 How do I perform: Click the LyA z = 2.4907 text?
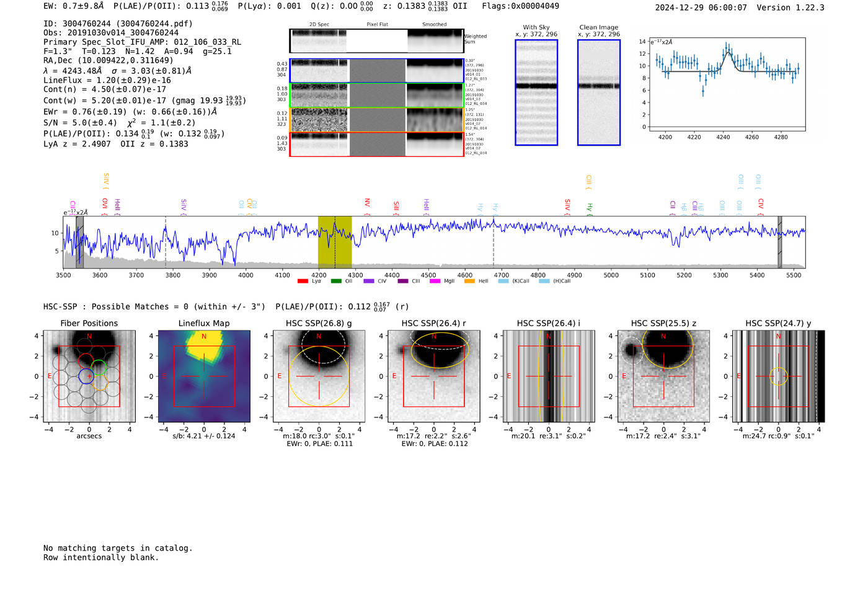(x=77, y=144)
